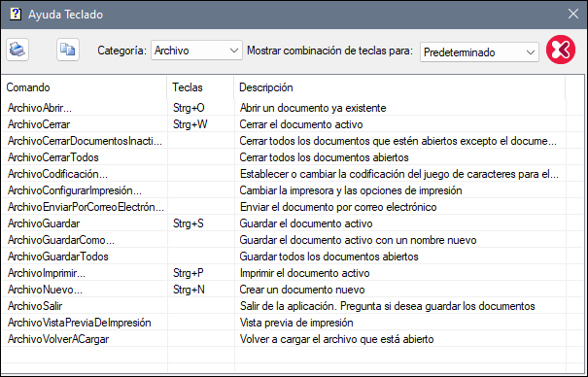
Task: Click the red X close dialog icon
Action: tap(561, 50)
